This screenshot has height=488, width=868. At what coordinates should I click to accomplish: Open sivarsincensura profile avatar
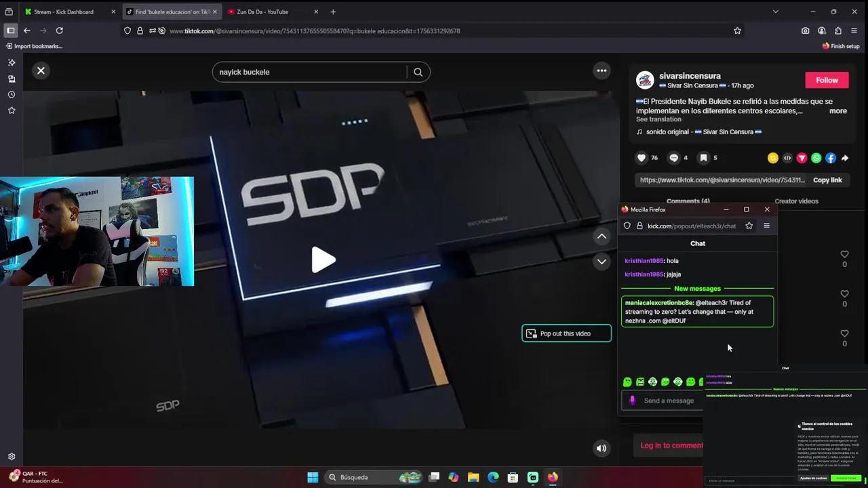pyautogui.click(x=645, y=80)
